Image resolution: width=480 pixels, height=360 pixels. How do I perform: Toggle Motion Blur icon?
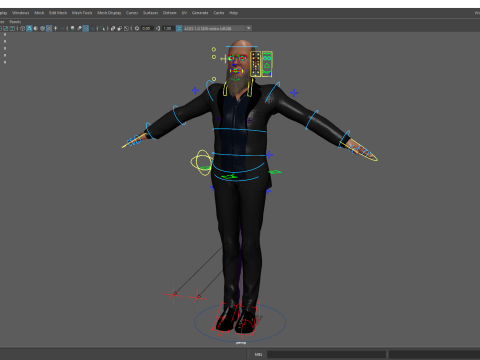click(79, 28)
